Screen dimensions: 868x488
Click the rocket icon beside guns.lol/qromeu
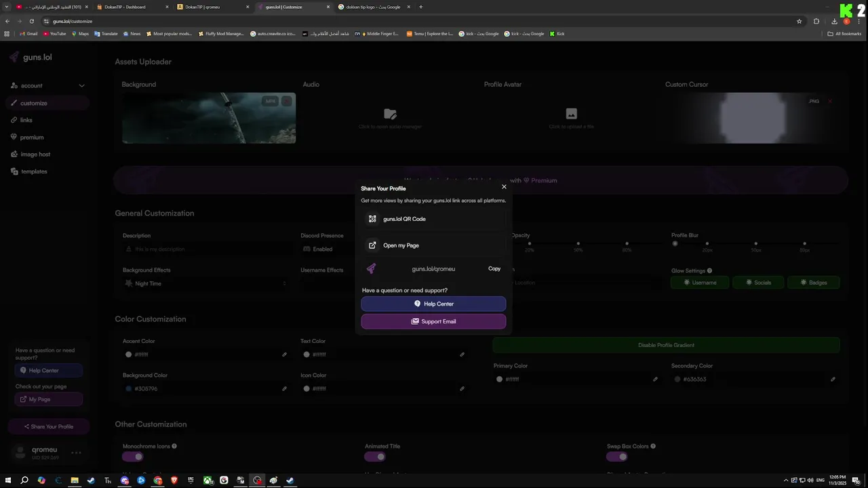371,269
